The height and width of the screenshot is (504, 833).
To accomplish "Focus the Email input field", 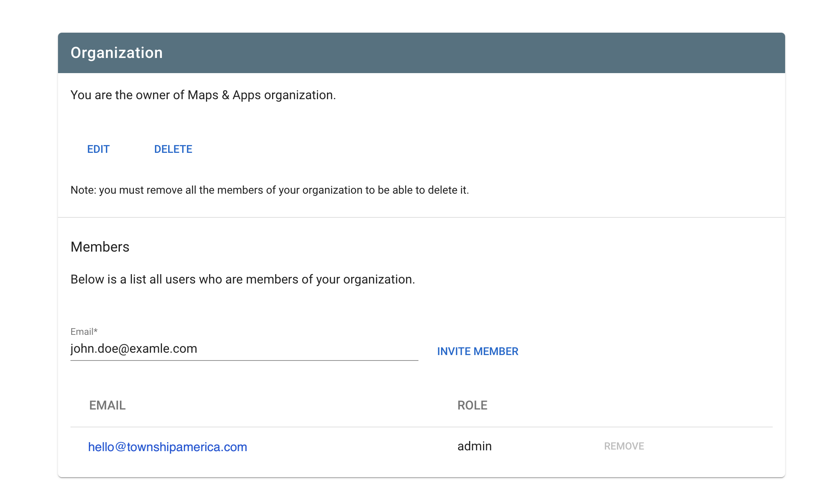I will (244, 349).
